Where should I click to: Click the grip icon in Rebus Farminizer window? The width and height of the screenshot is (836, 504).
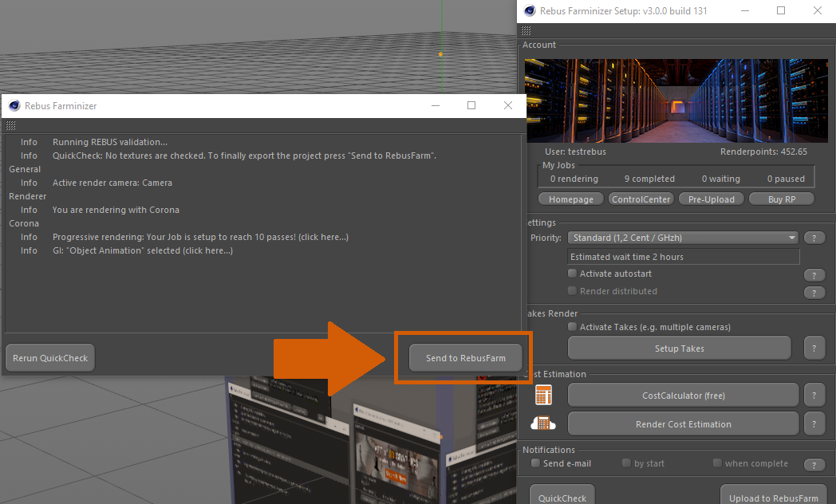click(10, 126)
